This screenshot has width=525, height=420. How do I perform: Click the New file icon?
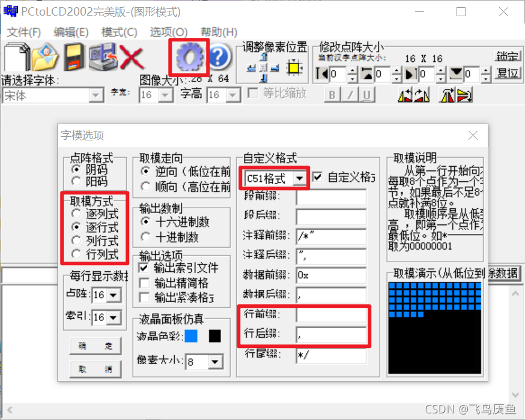click(x=17, y=57)
